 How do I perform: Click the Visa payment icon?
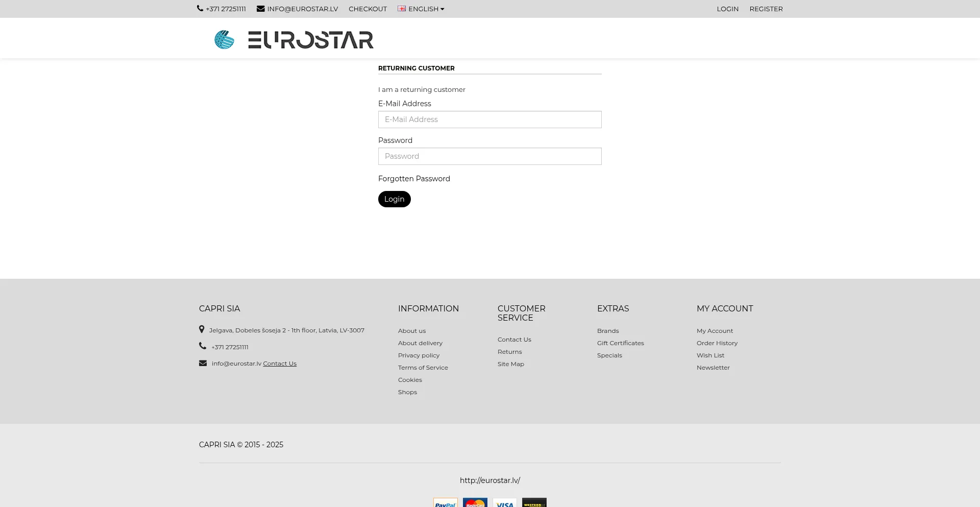[x=504, y=503]
